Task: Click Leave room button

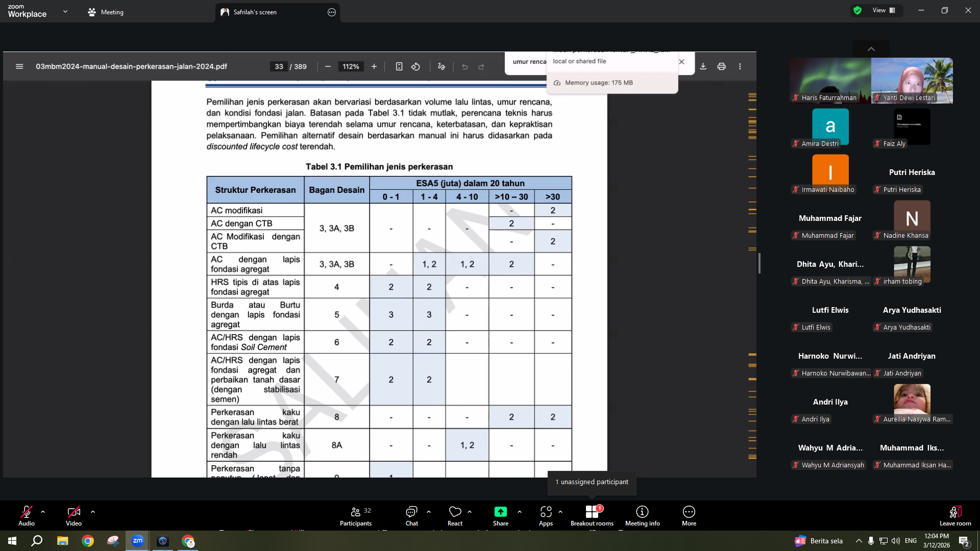Action: click(955, 515)
